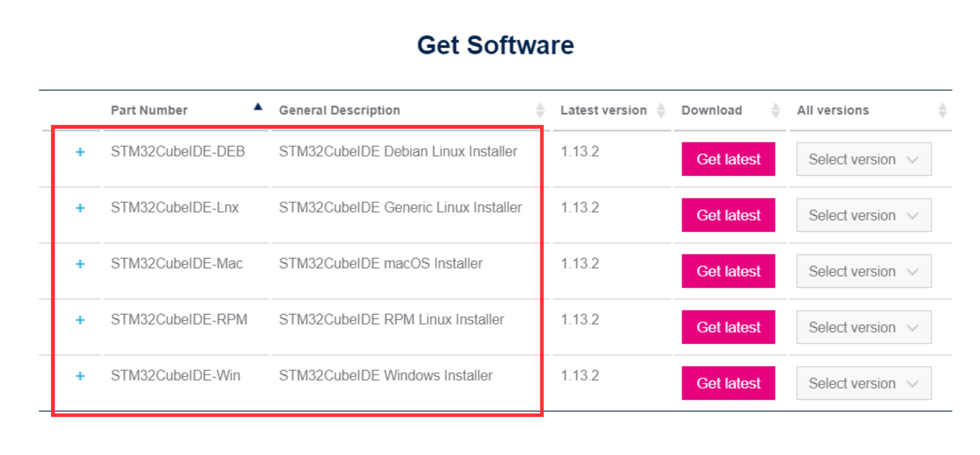Screen dimensions: 980x455
Task: Get latest RPM Linux Installer
Action: tap(728, 327)
